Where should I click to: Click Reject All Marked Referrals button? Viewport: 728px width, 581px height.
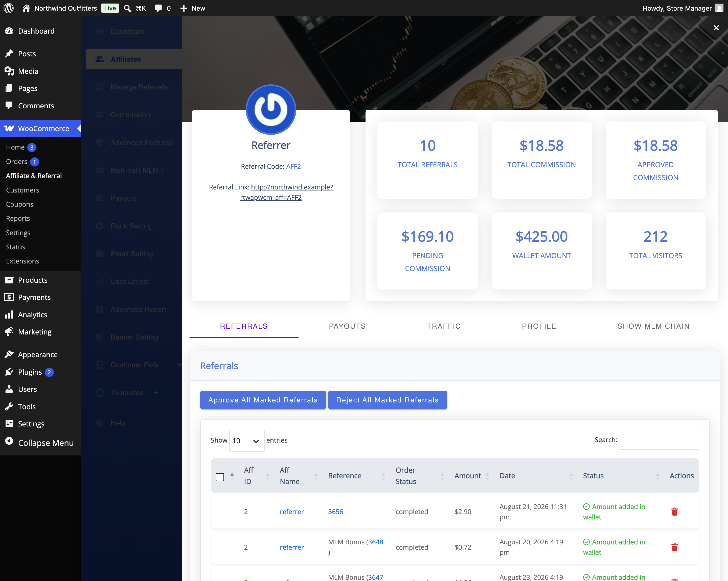(x=387, y=400)
